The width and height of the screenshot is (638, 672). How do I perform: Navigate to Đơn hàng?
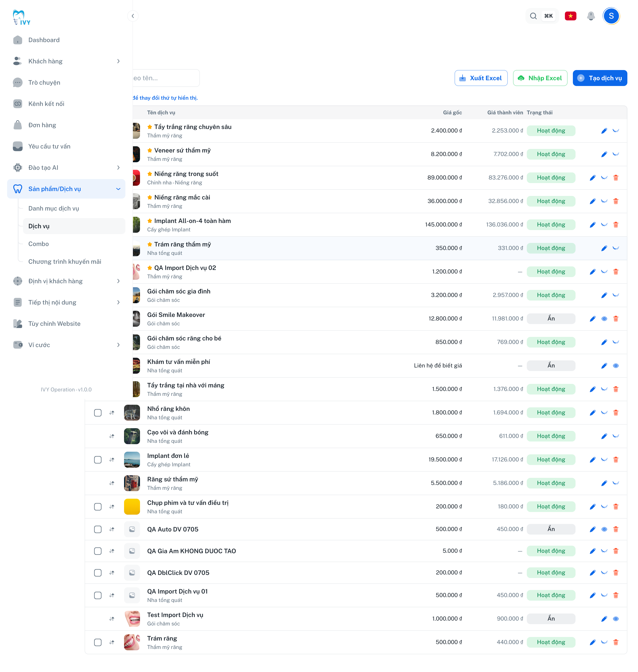coord(66,125)
